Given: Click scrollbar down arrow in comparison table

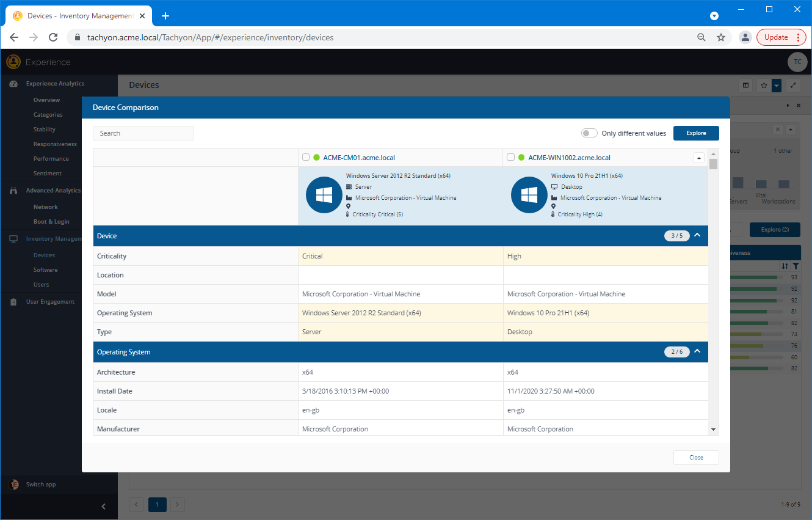Looking at the screenshot, I should point(713,430).
